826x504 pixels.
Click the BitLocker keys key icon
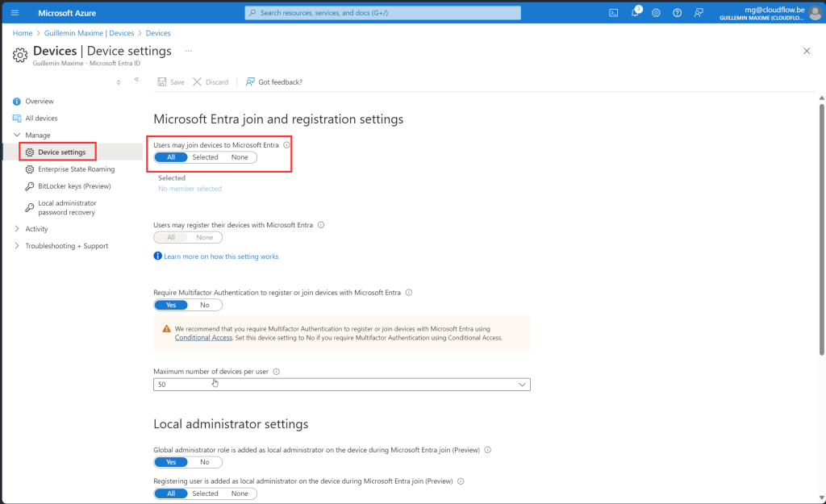point(30,186)
